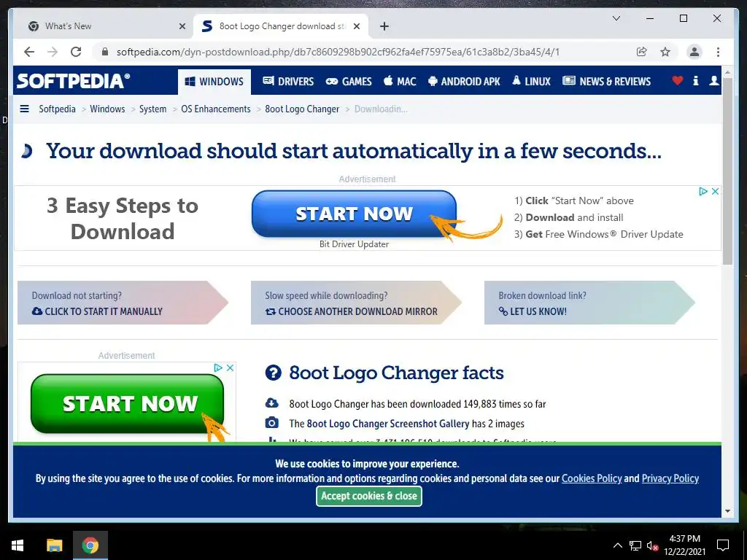Viewport: 747px width, 560px height.
Task: Select the 8oot Logo Changer download tab
Action: 281,26
